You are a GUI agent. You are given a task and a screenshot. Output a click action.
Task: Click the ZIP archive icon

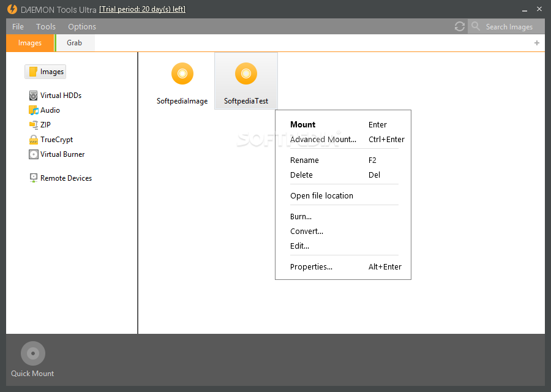[34, 125]
